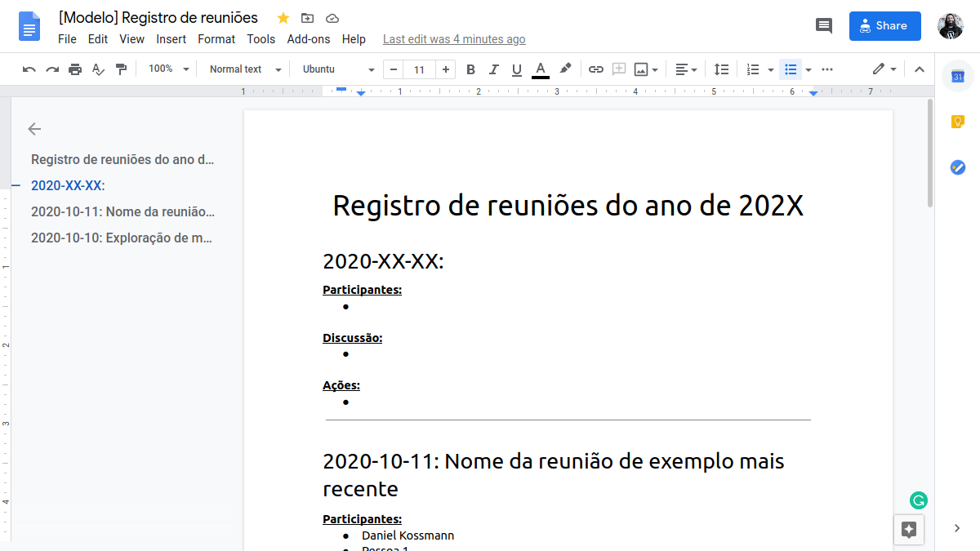This screenshot has height=551, width=980.
Task: Open the Add-ons menu
Action: click(309, 39)
